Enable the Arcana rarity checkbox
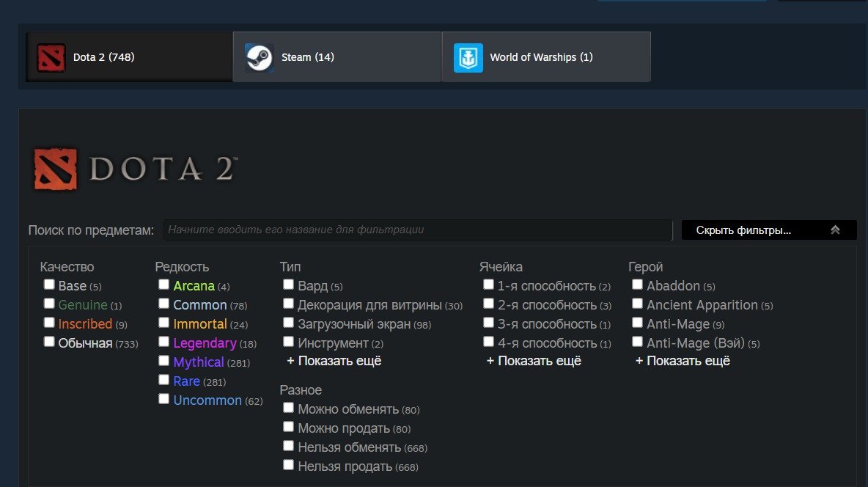This screenshot has height=487, width=868. (x=163, y=285)
